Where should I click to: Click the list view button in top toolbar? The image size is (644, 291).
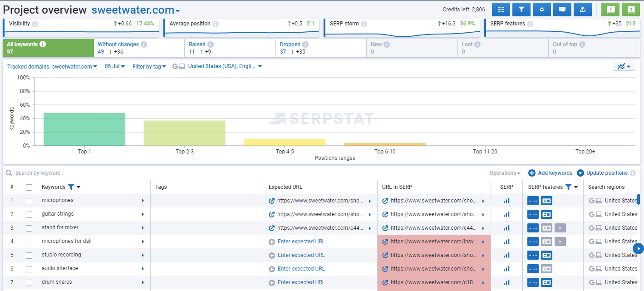[x=501, y=9]
